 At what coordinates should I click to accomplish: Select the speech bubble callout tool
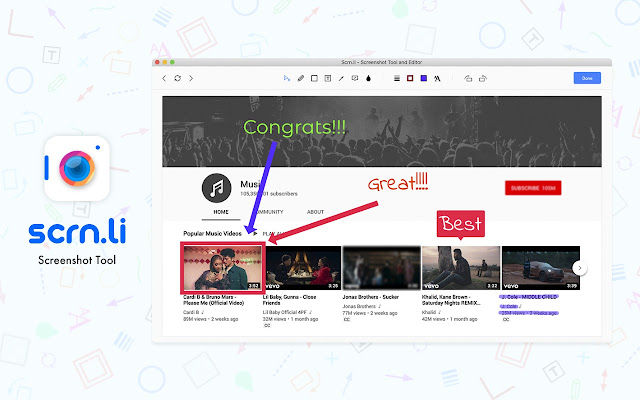355,78
